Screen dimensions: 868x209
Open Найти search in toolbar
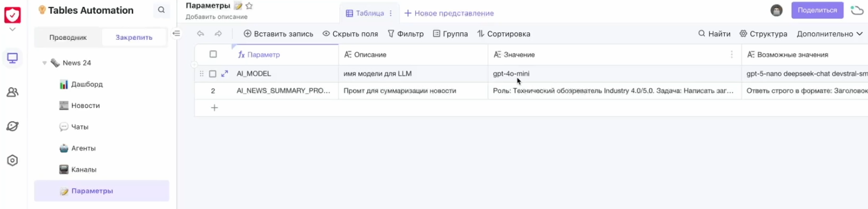coord(715,34)
